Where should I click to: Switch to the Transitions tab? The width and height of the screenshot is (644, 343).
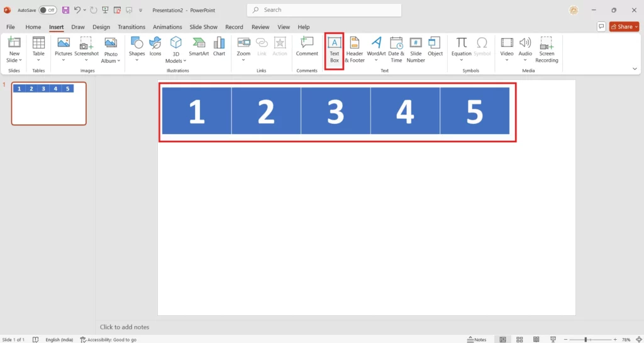pos(131,27)
